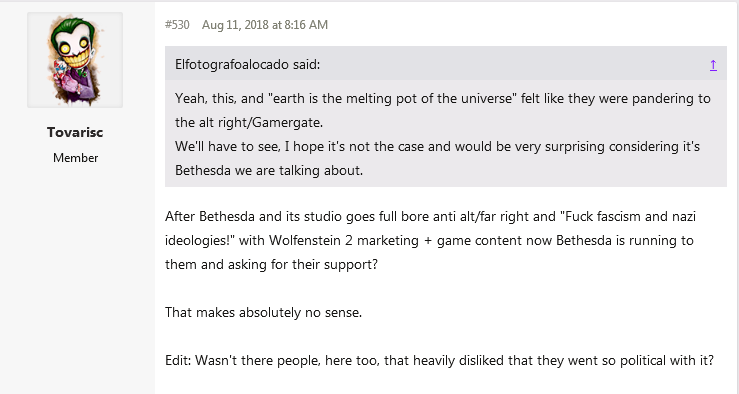Click the 'Edit: Wasn't there people' line

[x=440, y=361]
